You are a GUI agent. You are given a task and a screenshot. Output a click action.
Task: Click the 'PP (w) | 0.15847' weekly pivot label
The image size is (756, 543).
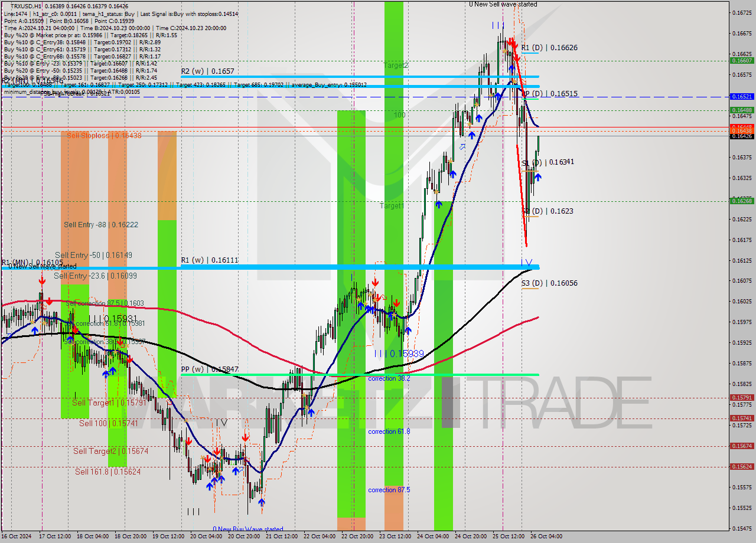pyautogui.click(x=210, y=369)
